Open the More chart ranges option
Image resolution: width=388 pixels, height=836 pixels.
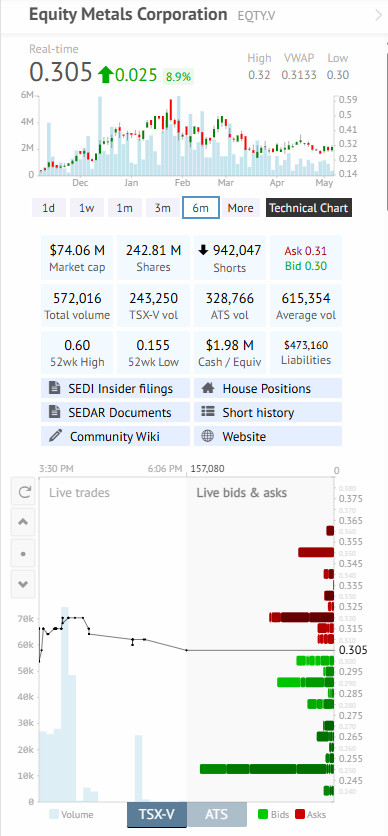[x=240, y=208]
